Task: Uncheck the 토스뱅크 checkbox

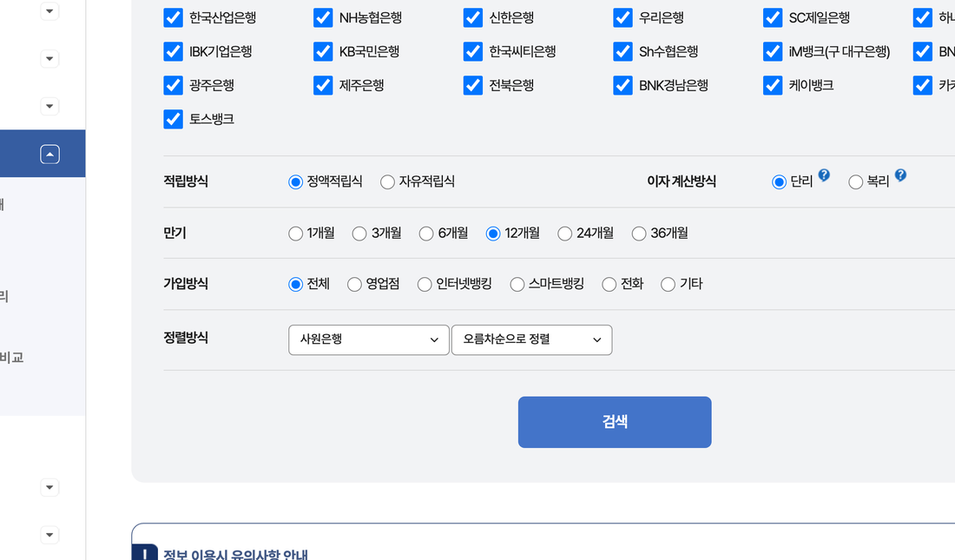Action: pyautogui.click(x=173, y=119)
